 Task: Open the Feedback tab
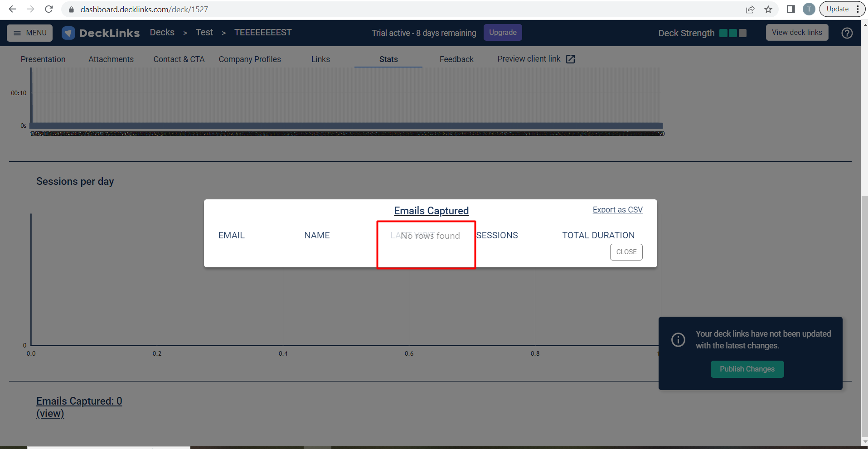tap(456, 59)
